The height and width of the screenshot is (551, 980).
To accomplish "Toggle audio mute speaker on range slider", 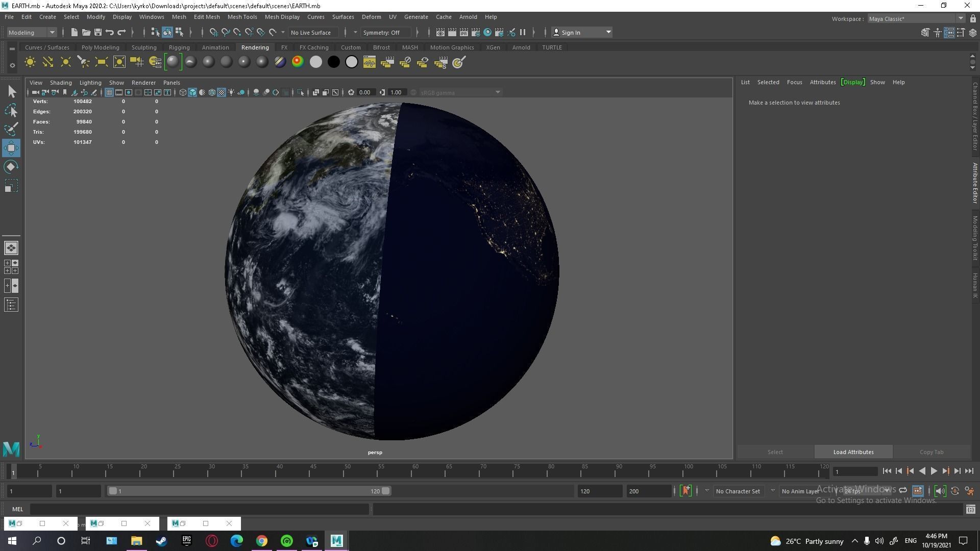I will click(940, 491).
